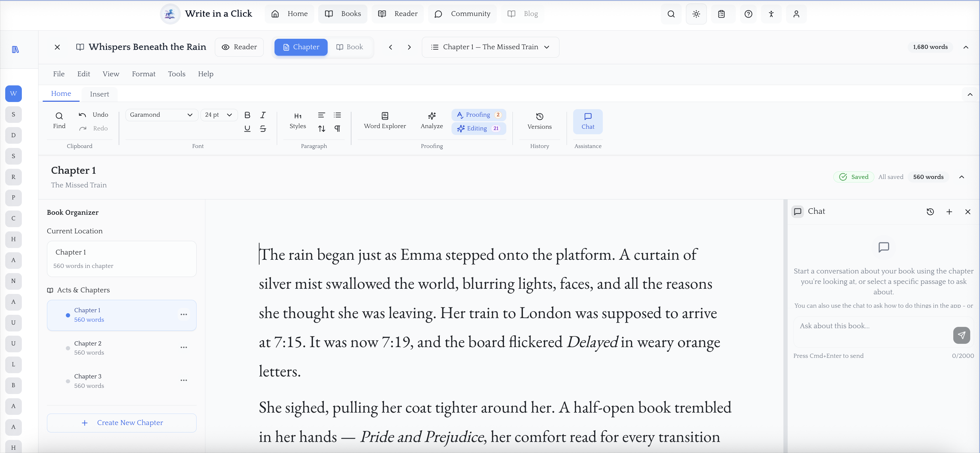980x453 pixels.
Task: Switch to Reader view
Action: 239,47
